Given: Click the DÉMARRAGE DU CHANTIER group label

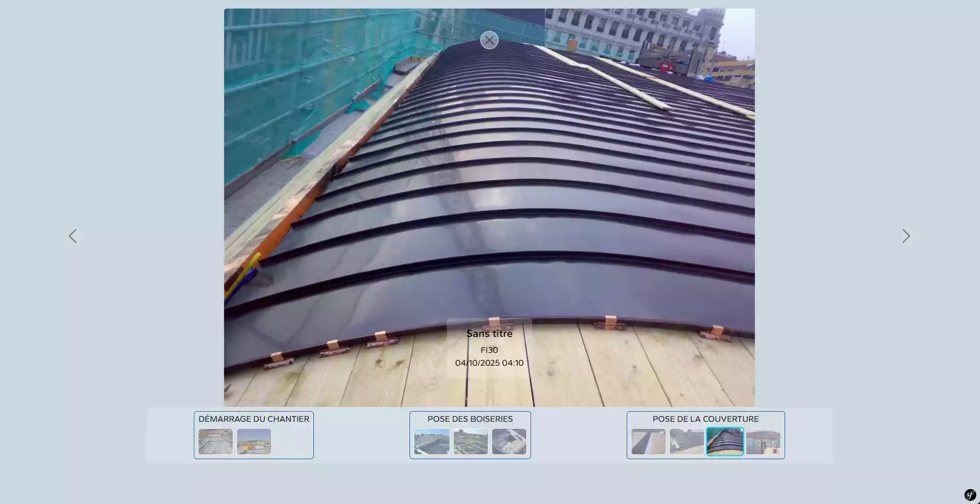Looking at the screenshot, I should pyautogui.click(x=254, y=419).
